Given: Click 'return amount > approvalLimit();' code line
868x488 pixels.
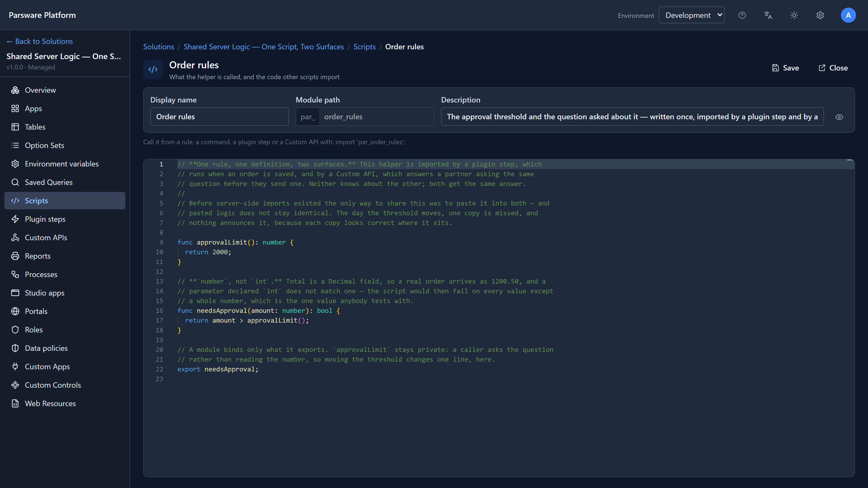Looking at the screenshot, I should (247, 320).
